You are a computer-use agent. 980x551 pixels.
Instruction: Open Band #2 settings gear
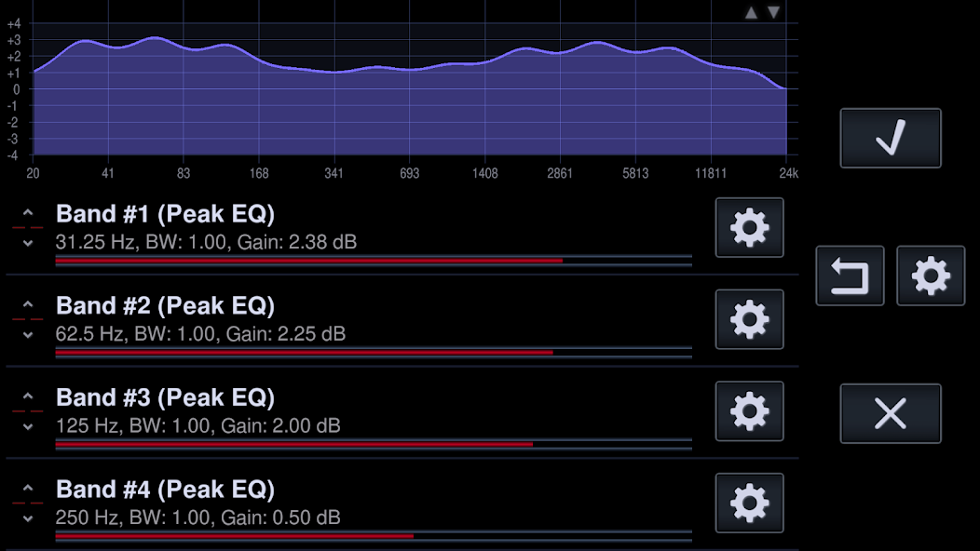[x=749, y=319]
